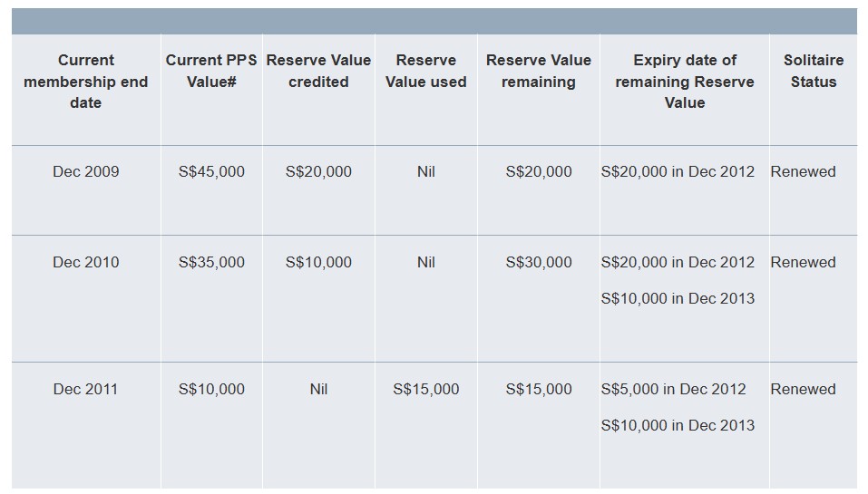
Task: Click the "Reserve Value credited" column header
Action: [x=318, y=71]
